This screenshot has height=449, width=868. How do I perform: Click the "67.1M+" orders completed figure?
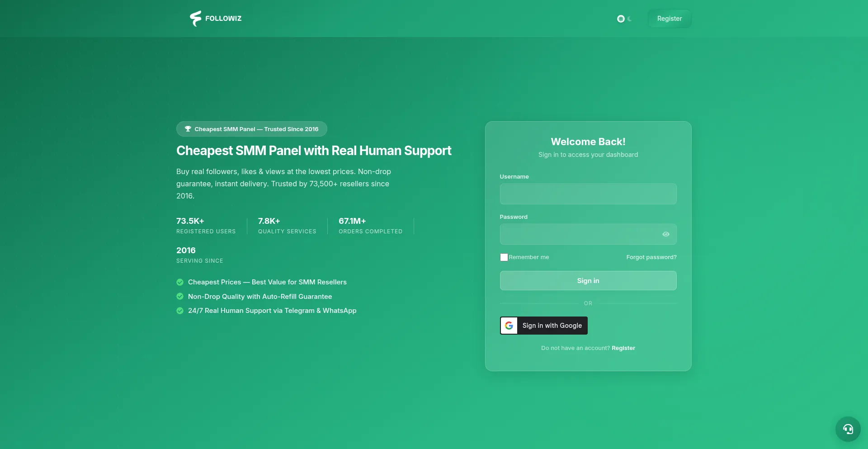352,221
